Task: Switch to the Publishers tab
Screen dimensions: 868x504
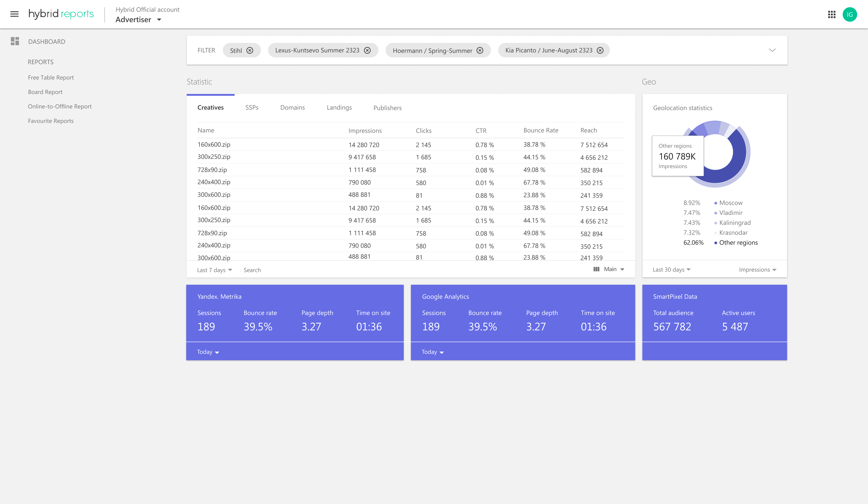Action: [x=387, y=108]
